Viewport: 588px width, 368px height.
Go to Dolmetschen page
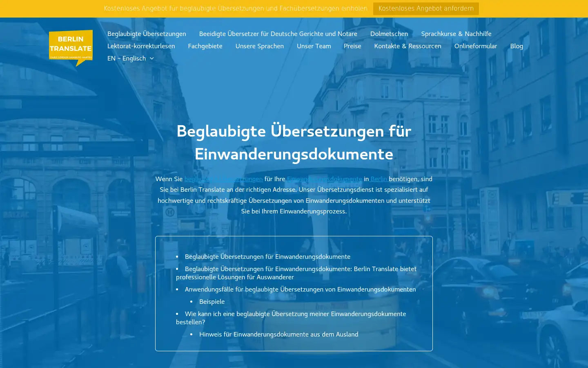[389, 34]
